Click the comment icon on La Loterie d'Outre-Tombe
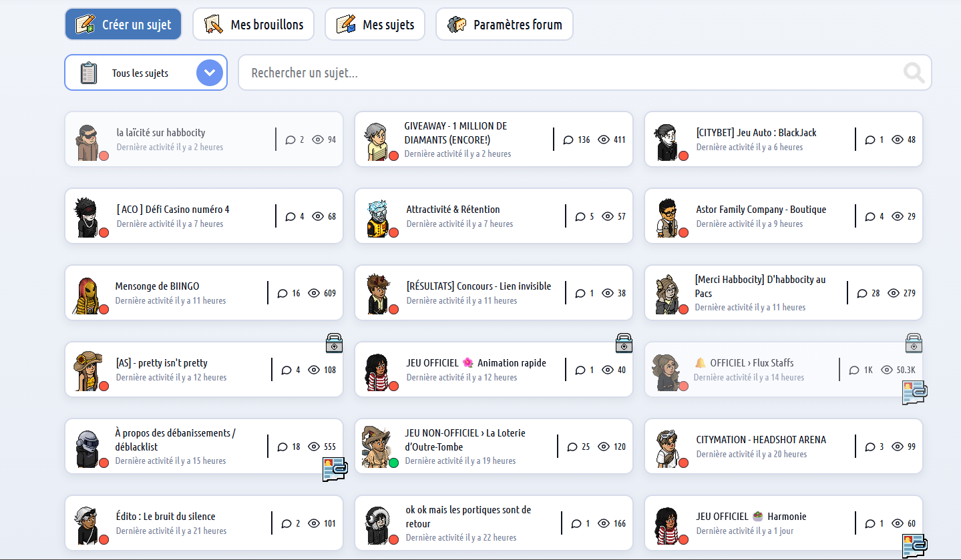Screen dimensions: 961x560 click(572, 447)
